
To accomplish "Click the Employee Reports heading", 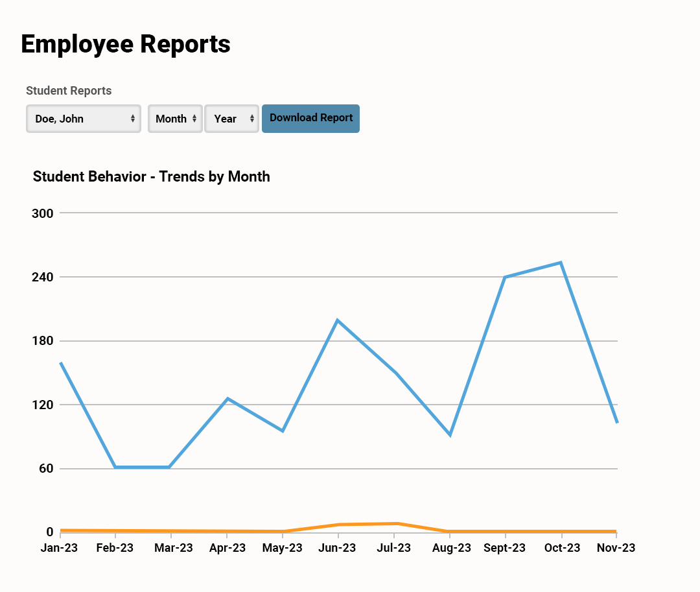I will [x=126, y=44].
